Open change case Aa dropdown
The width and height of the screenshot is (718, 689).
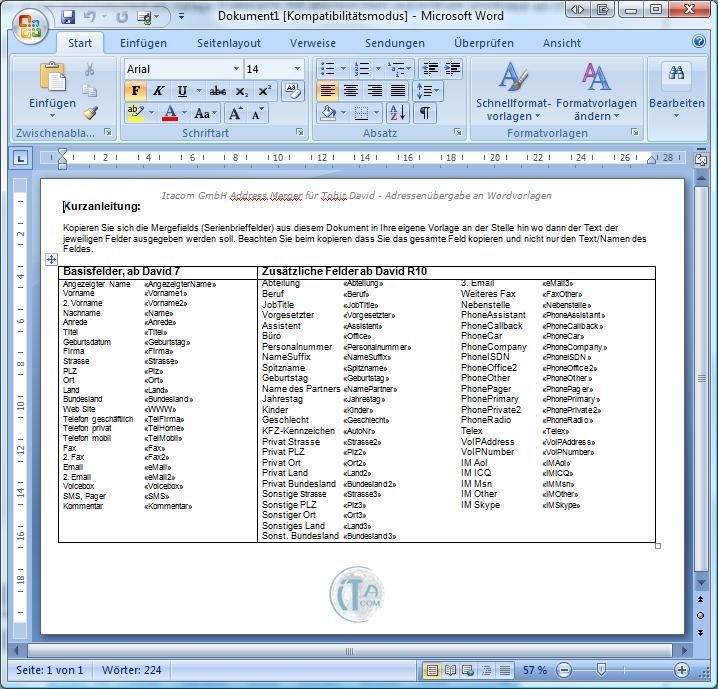pyautogui.click(x=205, y=113)
